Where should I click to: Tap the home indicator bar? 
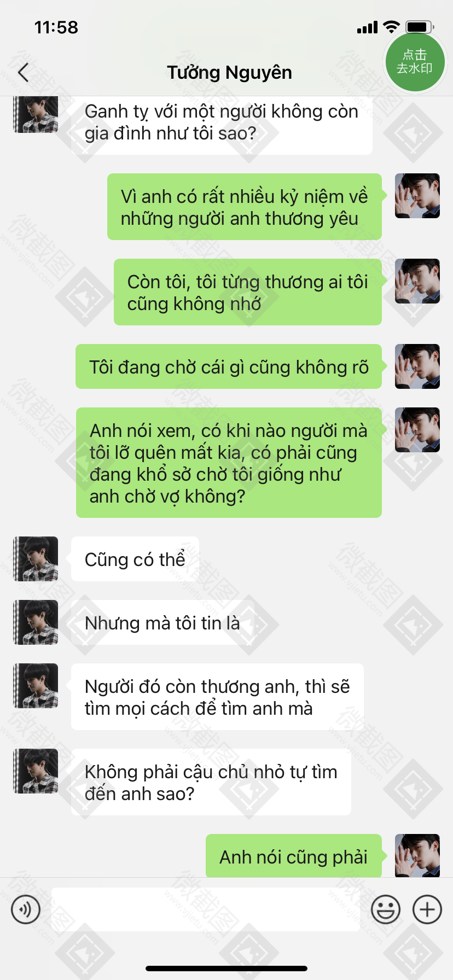226,969
